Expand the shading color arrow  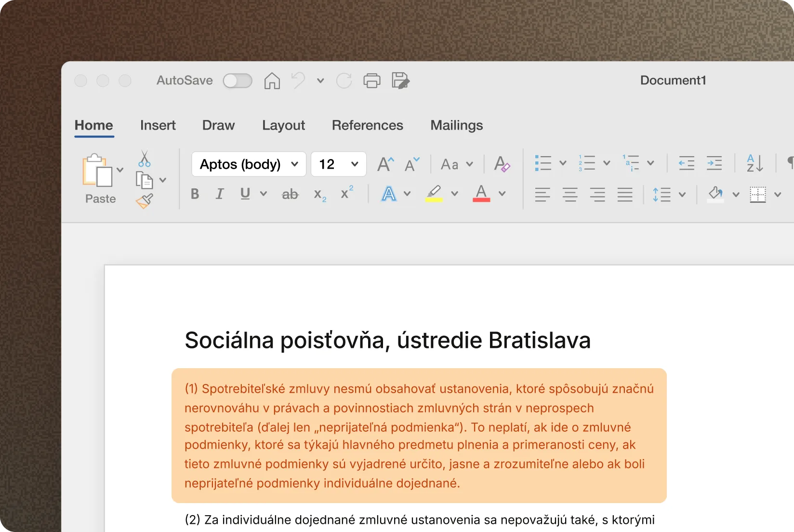(736, 195)
